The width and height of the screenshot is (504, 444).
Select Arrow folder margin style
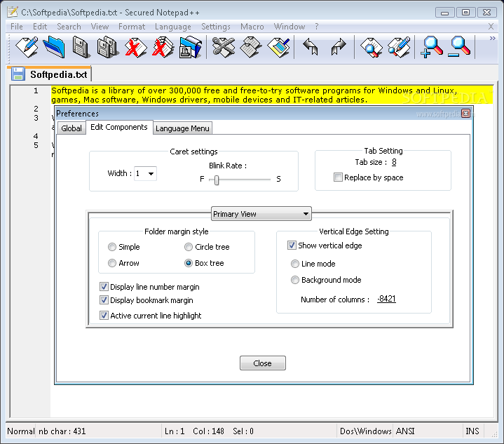(112, 263)
